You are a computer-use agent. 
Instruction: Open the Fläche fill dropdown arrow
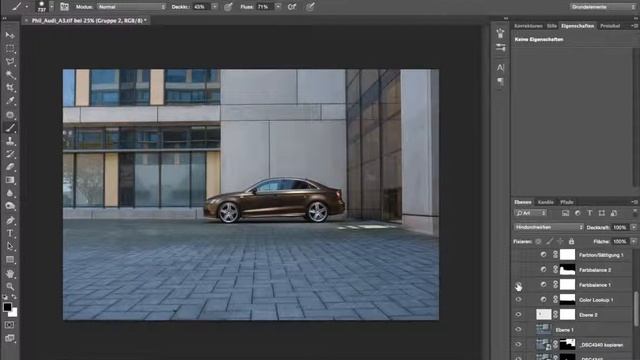[633, 242]
